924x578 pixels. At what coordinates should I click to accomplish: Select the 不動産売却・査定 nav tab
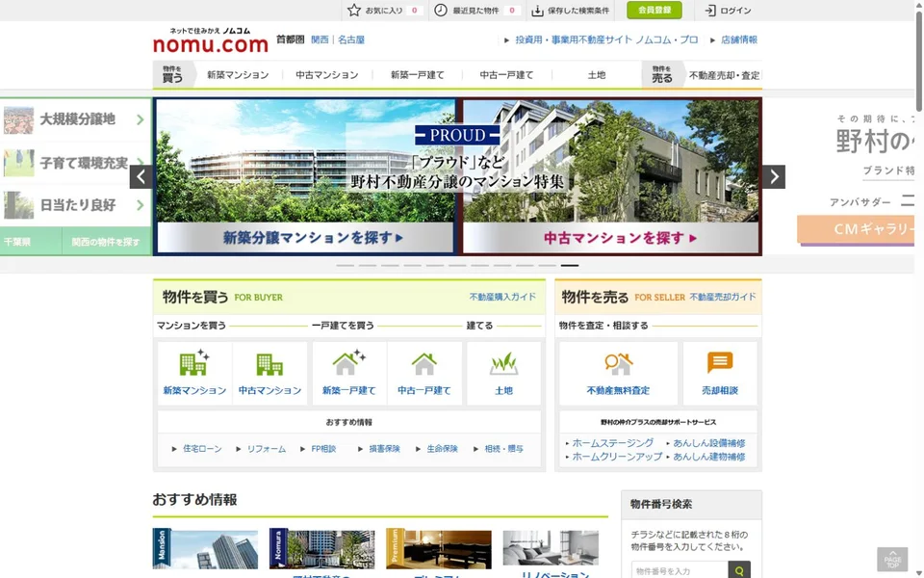724,75
